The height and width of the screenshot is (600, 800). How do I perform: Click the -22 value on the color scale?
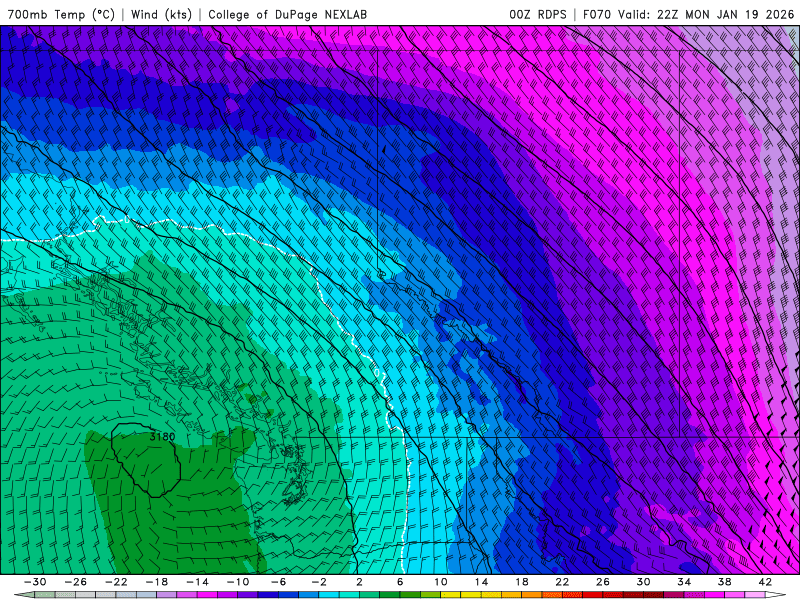[116, 582]
